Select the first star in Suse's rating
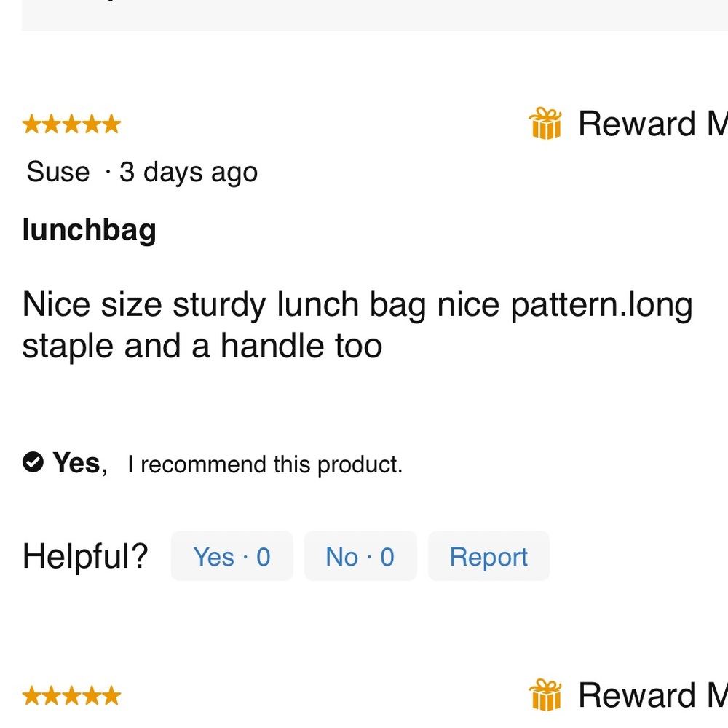The image size is (728, 728). [31, 124]
